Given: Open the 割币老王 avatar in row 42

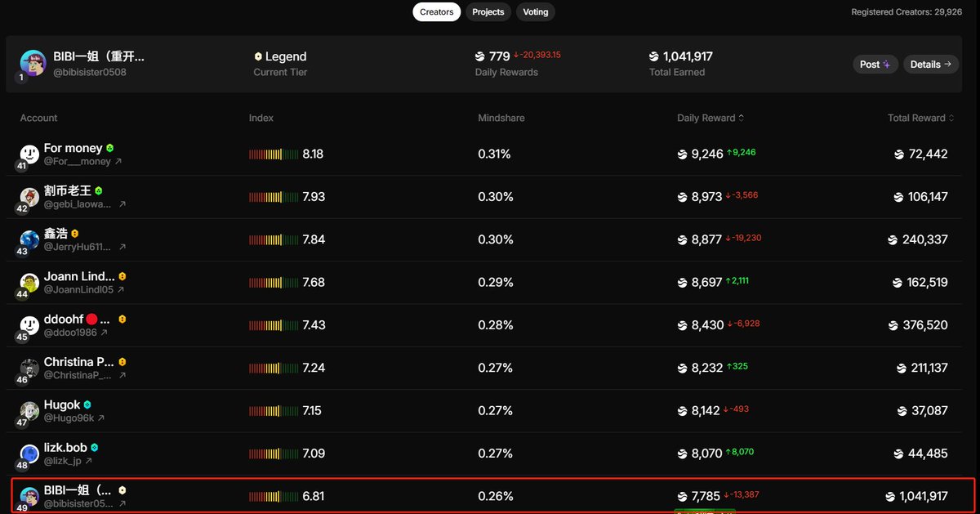Looking at the screenshot, I should pos(30,196).
